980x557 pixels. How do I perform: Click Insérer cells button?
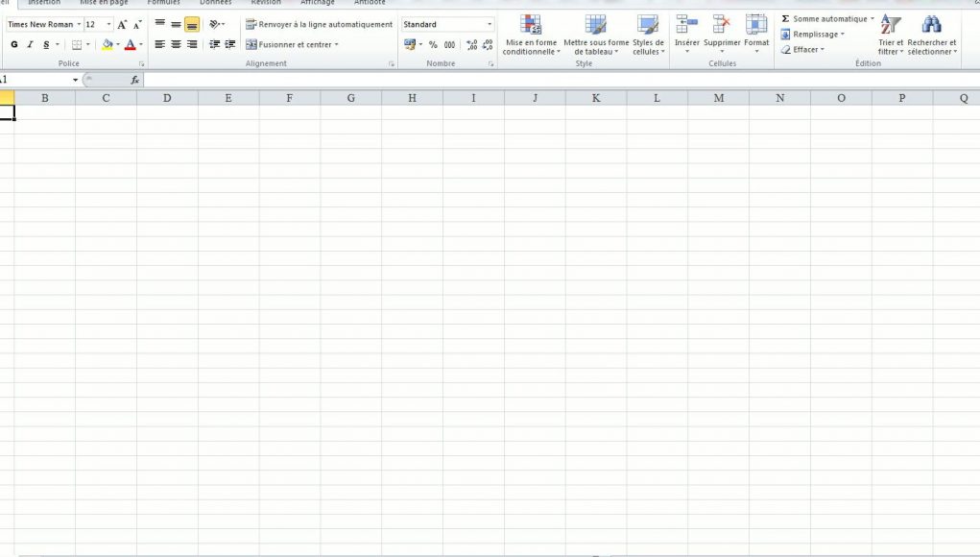point(687,34)
